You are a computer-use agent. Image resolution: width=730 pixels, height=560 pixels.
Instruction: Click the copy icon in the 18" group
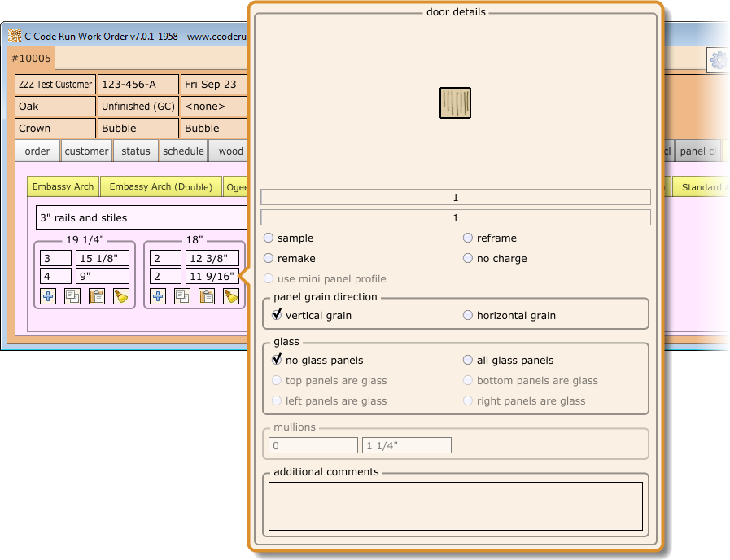point(182,297)
